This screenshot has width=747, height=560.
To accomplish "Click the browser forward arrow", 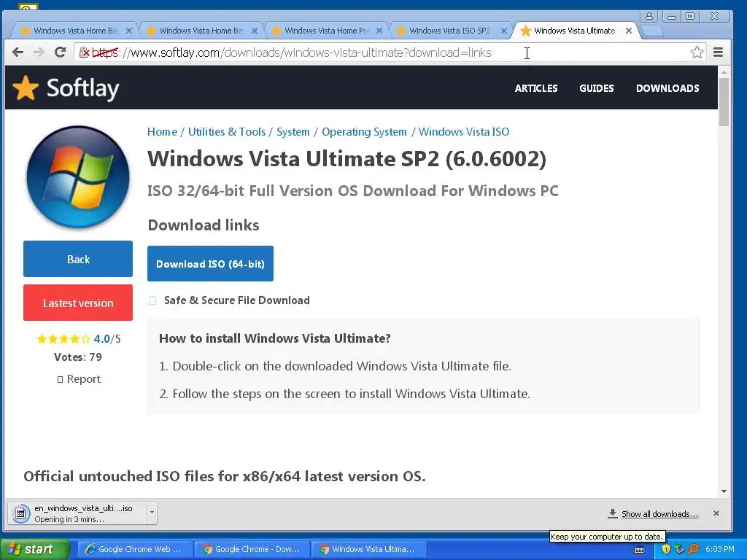I will [x=39, y=52].
